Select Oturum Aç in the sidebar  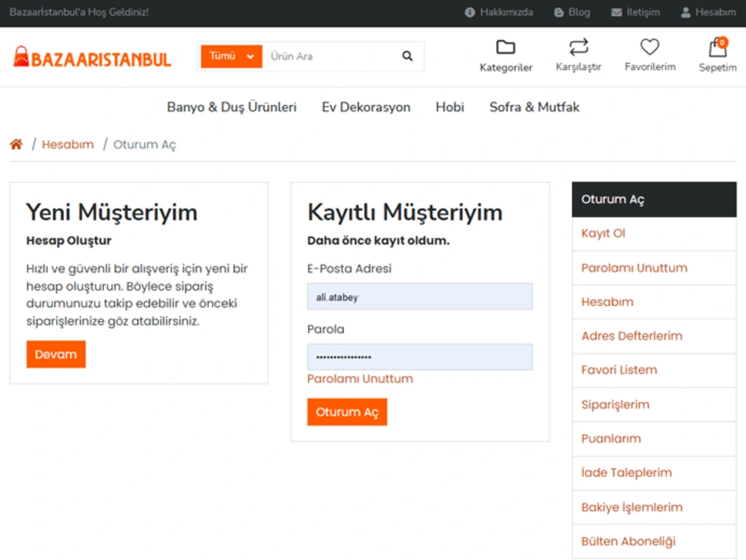coord(653,199)
